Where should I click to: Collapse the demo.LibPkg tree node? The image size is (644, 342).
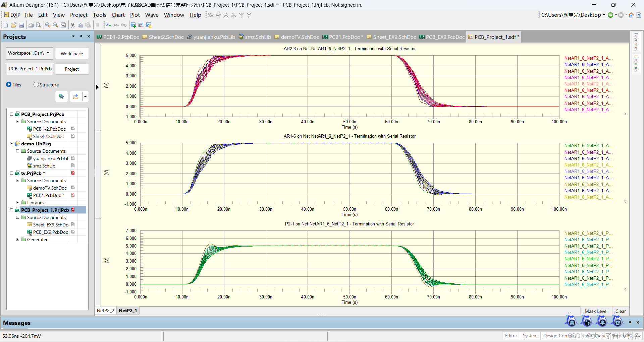pyautogui.click(x=11, y=144)
